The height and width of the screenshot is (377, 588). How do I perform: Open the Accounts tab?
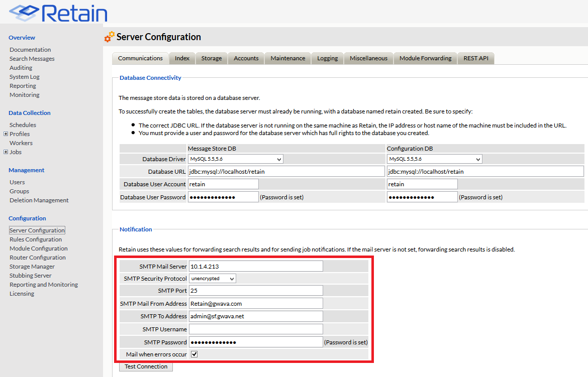click(x=246, y=58)
